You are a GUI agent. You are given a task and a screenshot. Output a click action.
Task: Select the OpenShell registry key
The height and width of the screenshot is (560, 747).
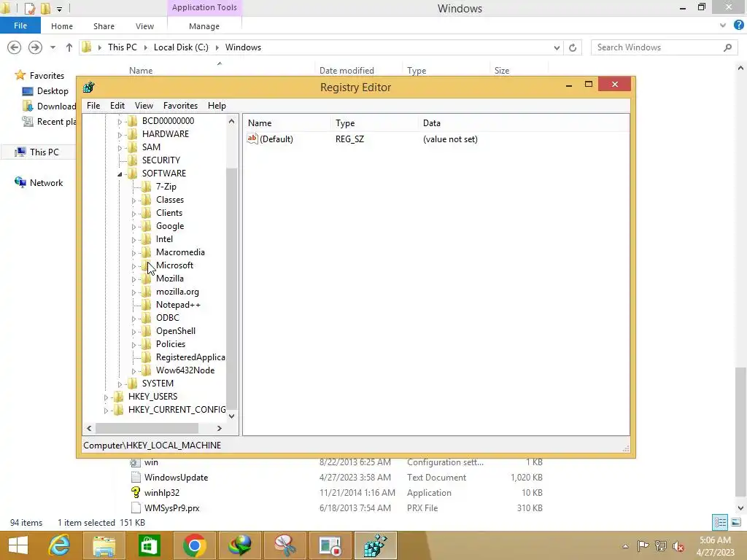point(176,330)
